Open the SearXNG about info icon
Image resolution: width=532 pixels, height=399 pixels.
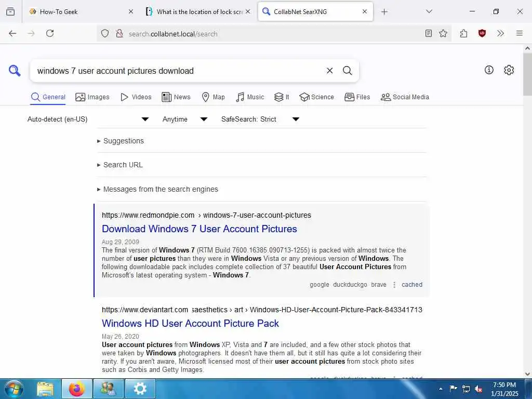click(489, 70)
